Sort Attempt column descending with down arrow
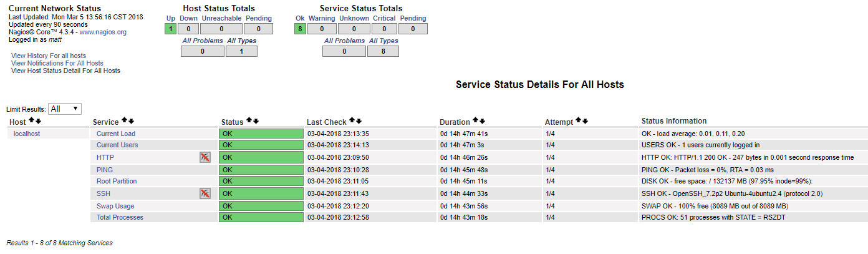The image size is (868, 254). tap(585, 121)
